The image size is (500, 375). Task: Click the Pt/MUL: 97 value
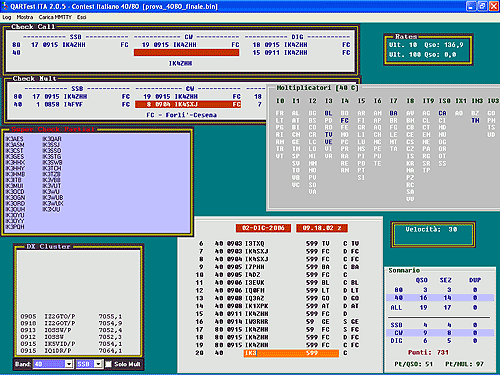tap(464, 364)
